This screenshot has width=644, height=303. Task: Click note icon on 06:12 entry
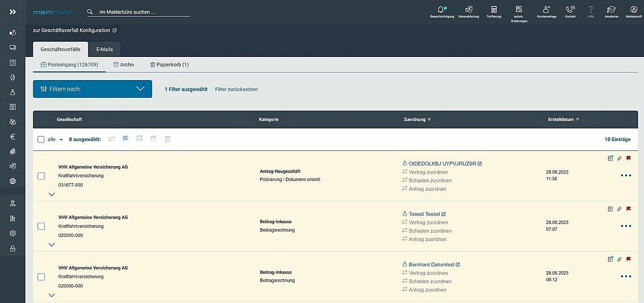610,259
